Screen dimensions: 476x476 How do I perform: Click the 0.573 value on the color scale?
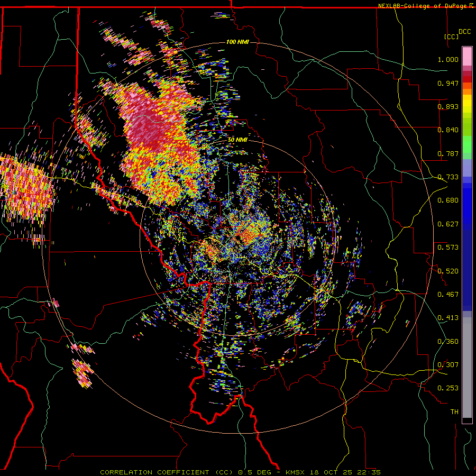tap(448, 248)
